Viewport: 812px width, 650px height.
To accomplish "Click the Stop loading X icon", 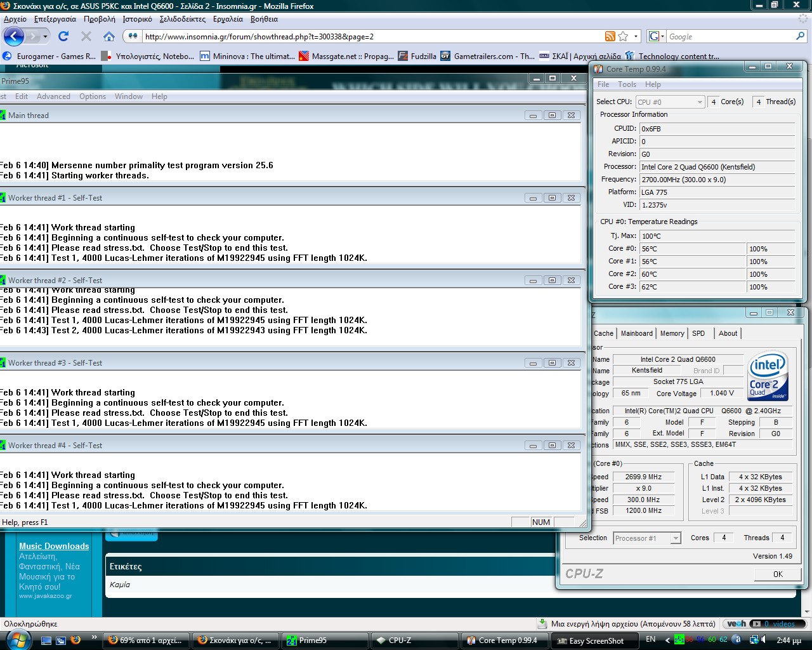I will click(86, 36).
